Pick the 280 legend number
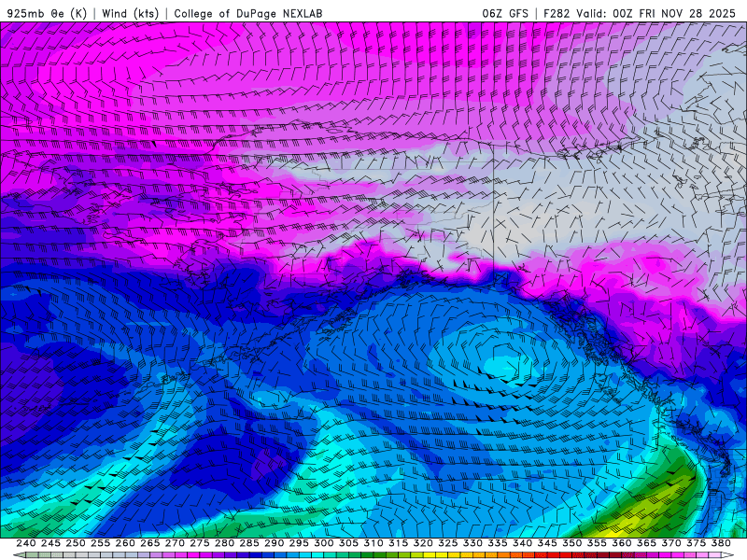This screenshot has width=747, height=560. [224, 543]
